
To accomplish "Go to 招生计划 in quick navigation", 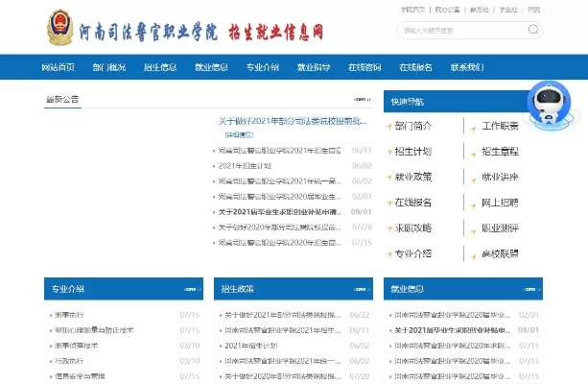I will click(x=412, y=152).
